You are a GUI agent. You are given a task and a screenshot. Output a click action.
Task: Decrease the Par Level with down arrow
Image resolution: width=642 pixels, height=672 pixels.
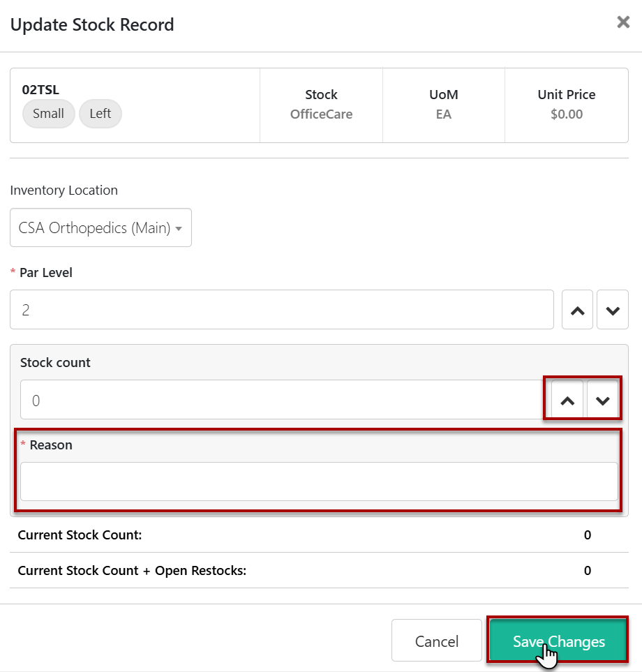click(613, 311)
